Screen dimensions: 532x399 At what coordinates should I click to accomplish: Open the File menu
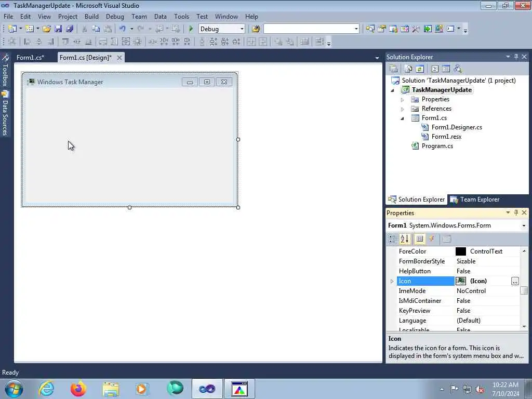(x=8, y=16)
